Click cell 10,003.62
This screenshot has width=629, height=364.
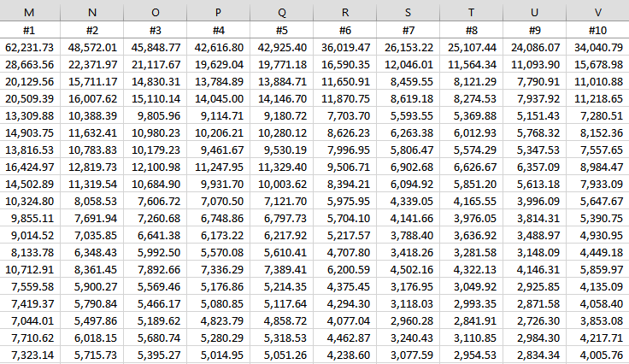coord(282,185)
